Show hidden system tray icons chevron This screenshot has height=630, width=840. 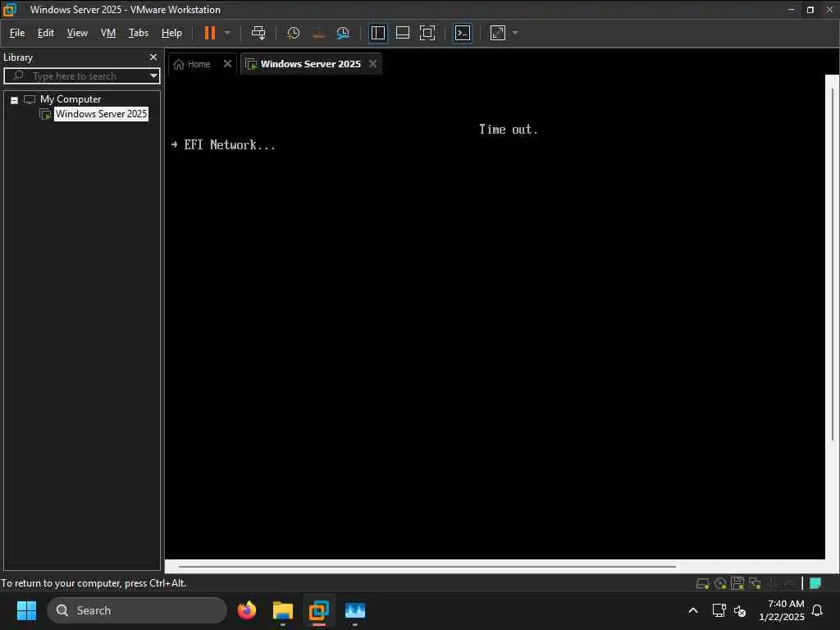[692, 610]
